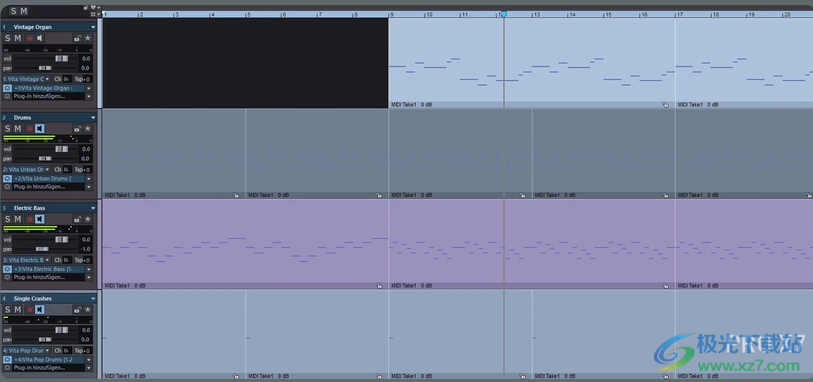Arm recording on Single Crashes track
This screenshot has width=813, height=382.
tap(30, 309)
